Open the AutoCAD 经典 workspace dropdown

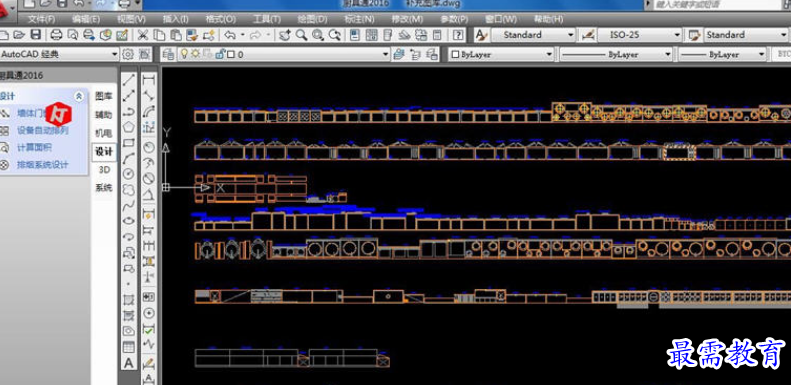60,54
